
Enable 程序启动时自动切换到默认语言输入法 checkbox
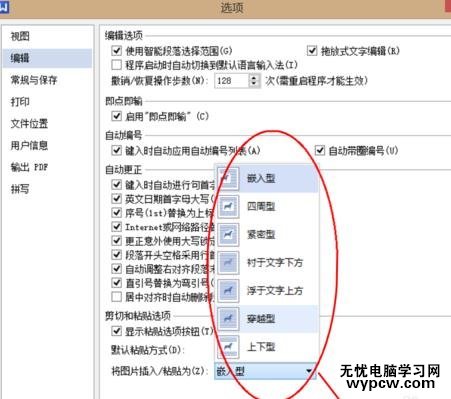click(116, 65)
